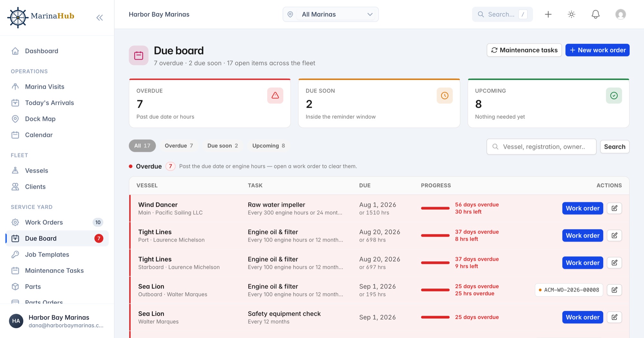Select the Overdue 7 filter tab
The height and width of the screenshot is (338, 644).
point(179,146)
